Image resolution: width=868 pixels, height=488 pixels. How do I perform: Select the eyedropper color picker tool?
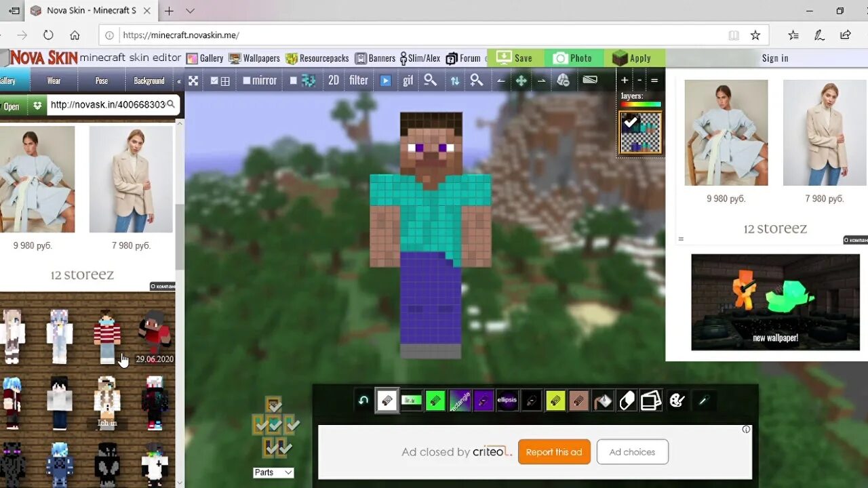pos(703,401)
